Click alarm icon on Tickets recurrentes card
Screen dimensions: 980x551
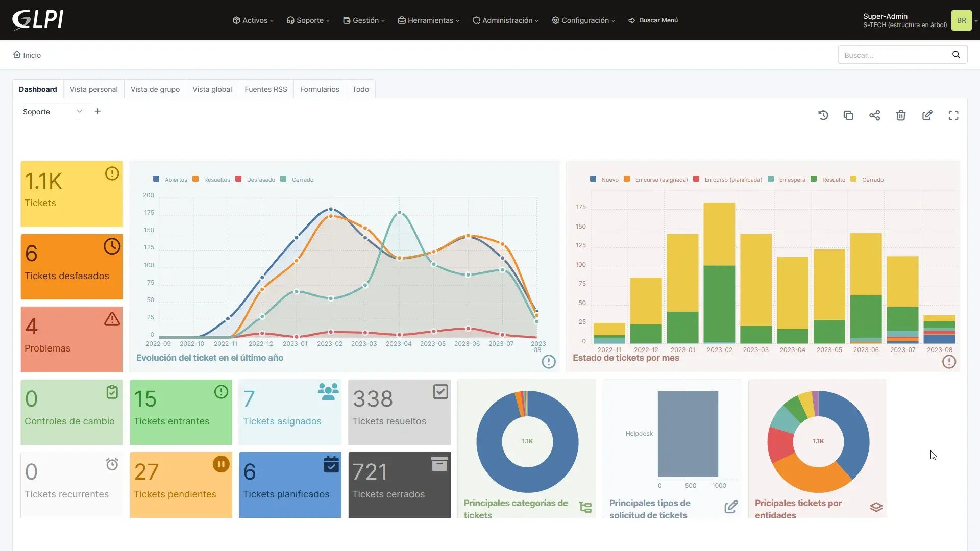click(x=112, y=464)
